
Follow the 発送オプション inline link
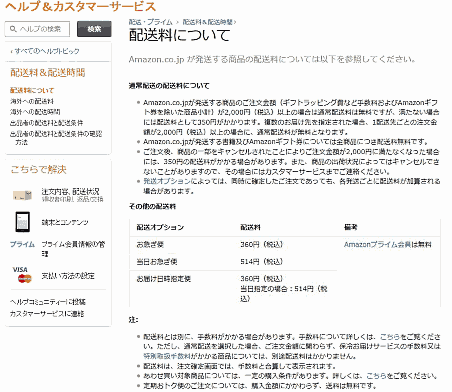pos(167,181)
